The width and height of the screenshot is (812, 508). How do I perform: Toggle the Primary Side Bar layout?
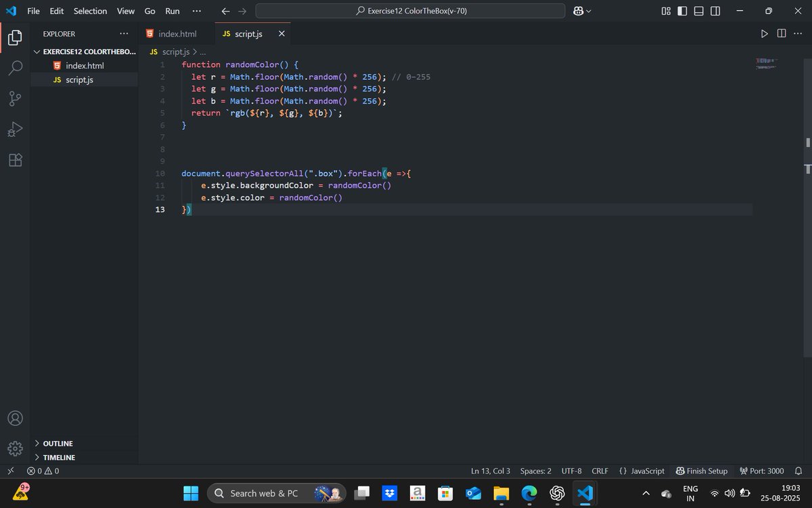[x=682, y=12]
